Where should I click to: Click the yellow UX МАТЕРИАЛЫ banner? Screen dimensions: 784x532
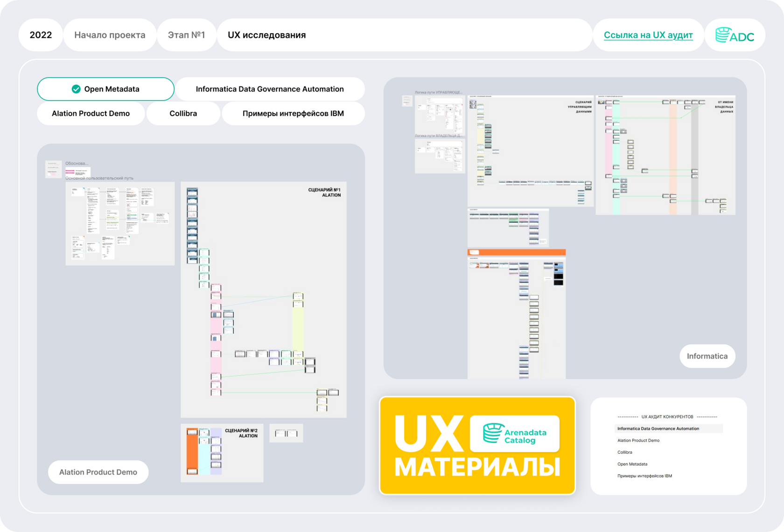tap(477, 446)
